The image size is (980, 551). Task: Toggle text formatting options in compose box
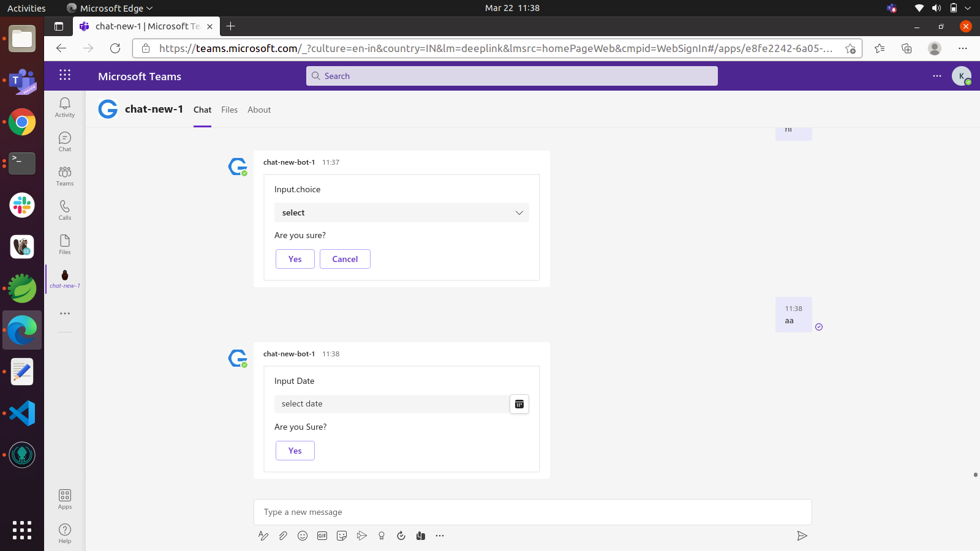[263, 536]
